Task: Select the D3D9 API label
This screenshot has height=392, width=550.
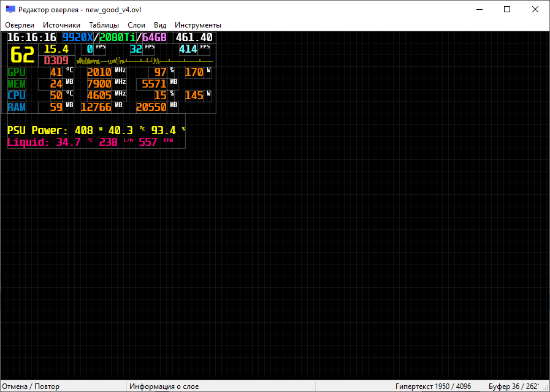Action: [56, 61]
